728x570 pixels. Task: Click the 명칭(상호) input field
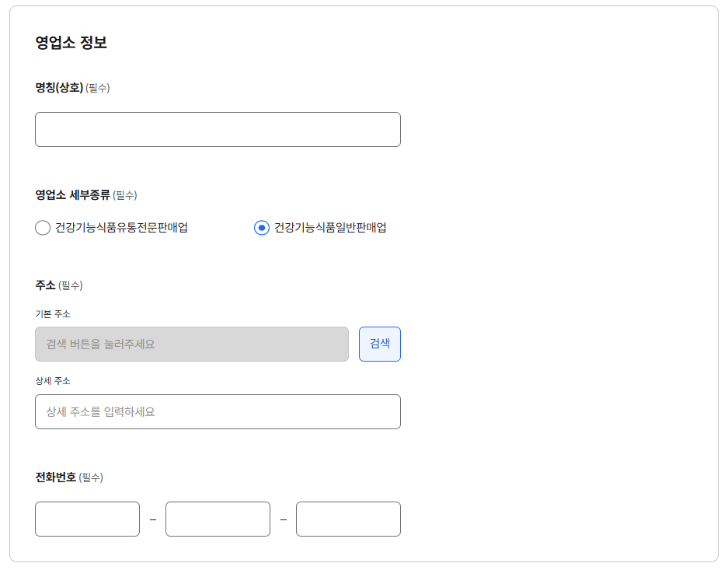pos(218,129)
